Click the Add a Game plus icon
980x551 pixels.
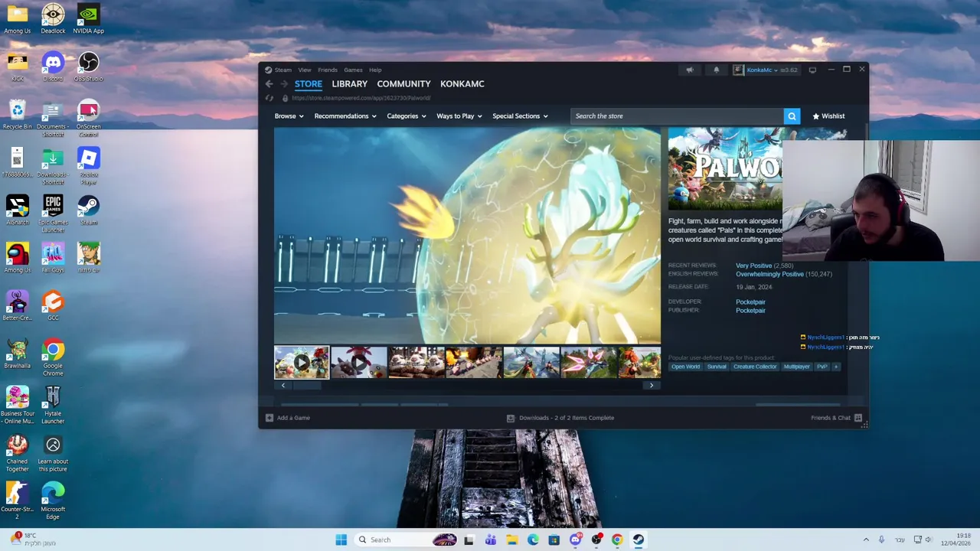pos(269,418)
